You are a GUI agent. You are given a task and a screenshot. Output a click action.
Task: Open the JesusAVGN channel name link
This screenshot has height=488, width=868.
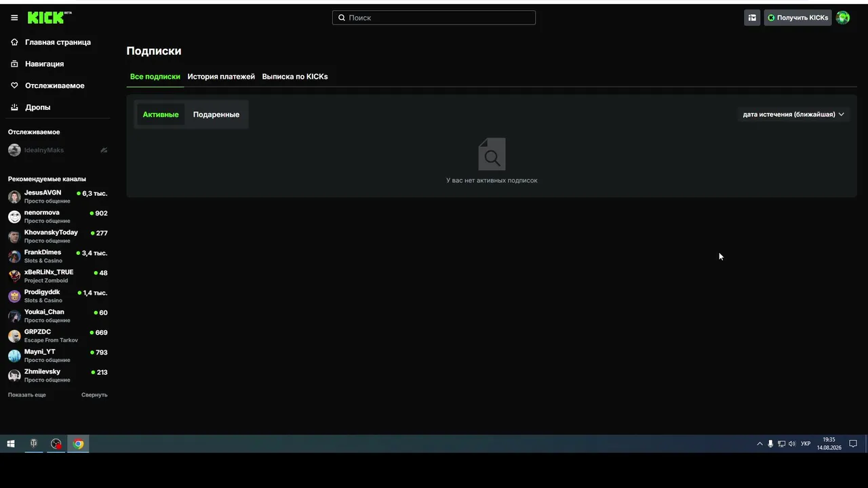pos(43,192)
